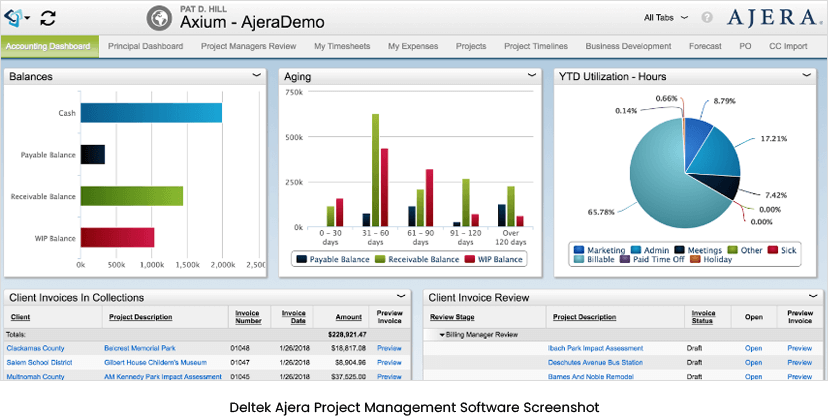Click the Payable Balance bar in Balances

tap(92, 155)
